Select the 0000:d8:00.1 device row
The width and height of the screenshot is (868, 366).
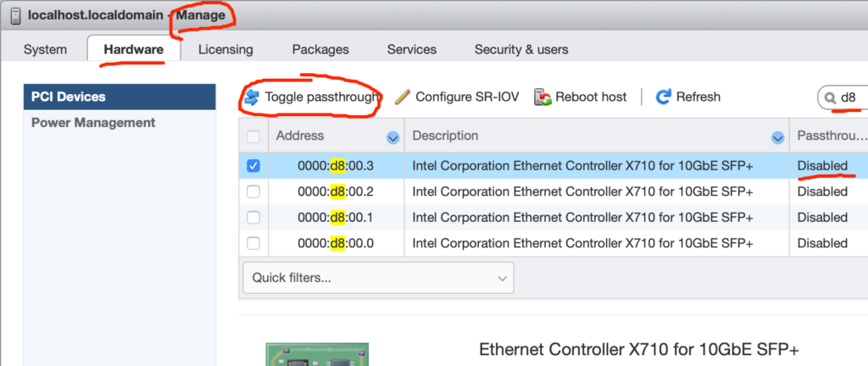(554, 218)
